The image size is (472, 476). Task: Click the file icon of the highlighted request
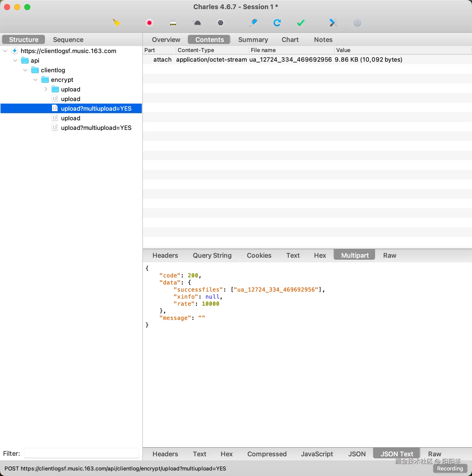click(x=55, y=108)
